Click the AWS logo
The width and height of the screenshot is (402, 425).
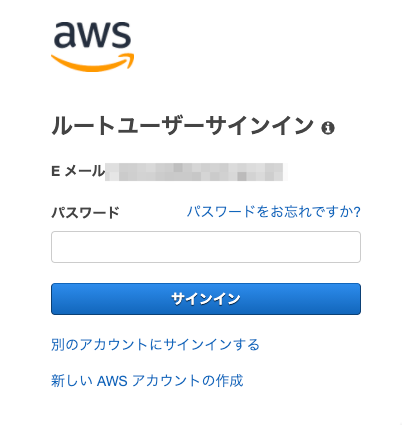point(92,46)
